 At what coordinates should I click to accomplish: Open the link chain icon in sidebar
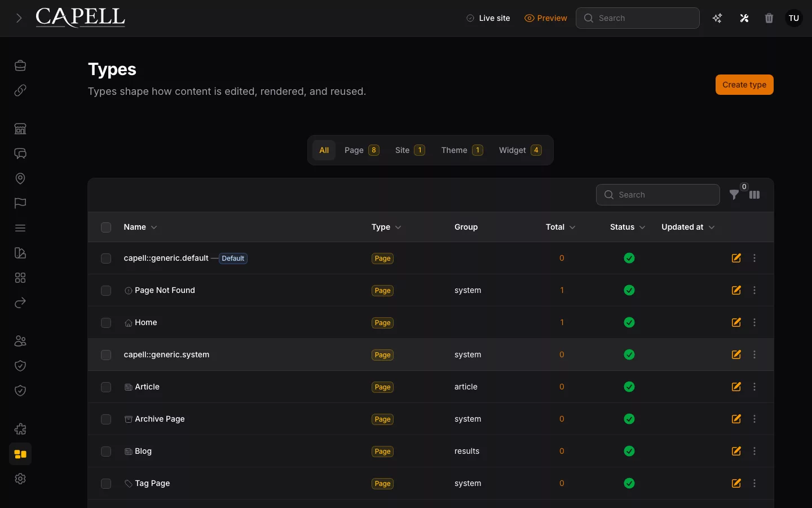20,90
